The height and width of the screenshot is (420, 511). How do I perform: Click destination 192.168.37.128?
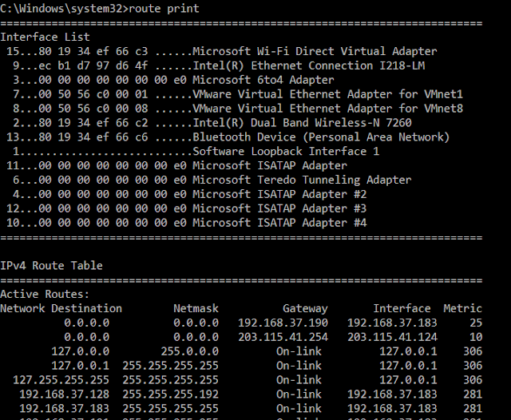point(64,394)
